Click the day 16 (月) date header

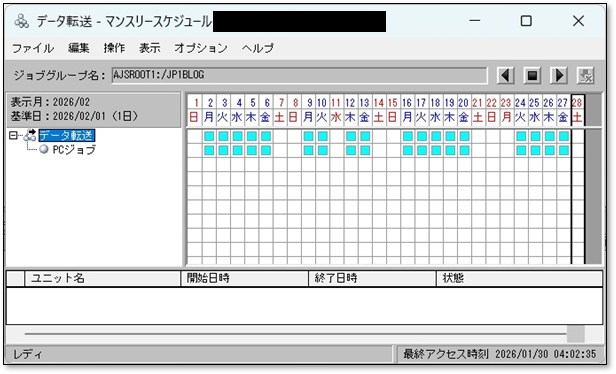coord(407,110)
